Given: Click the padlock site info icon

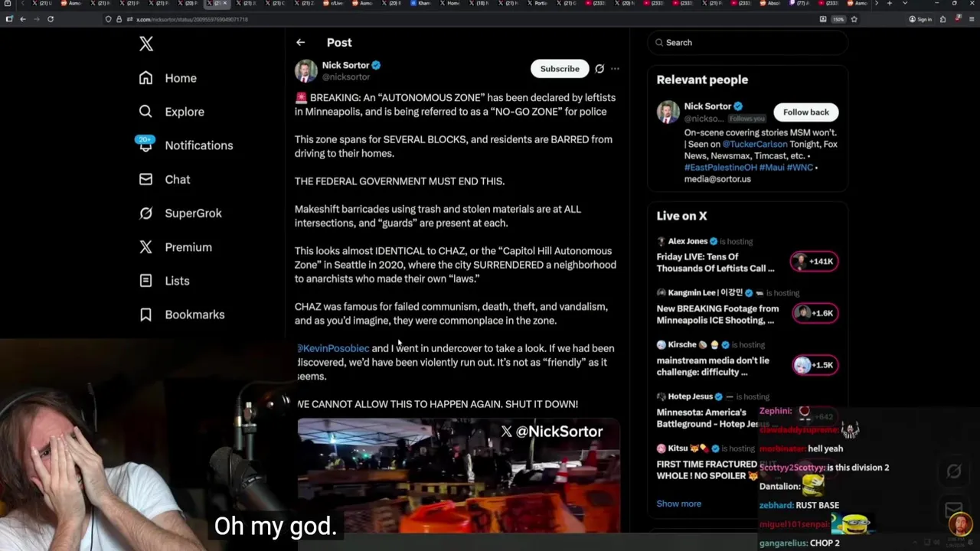Looking at the screenshot, I should pos(119,19).
